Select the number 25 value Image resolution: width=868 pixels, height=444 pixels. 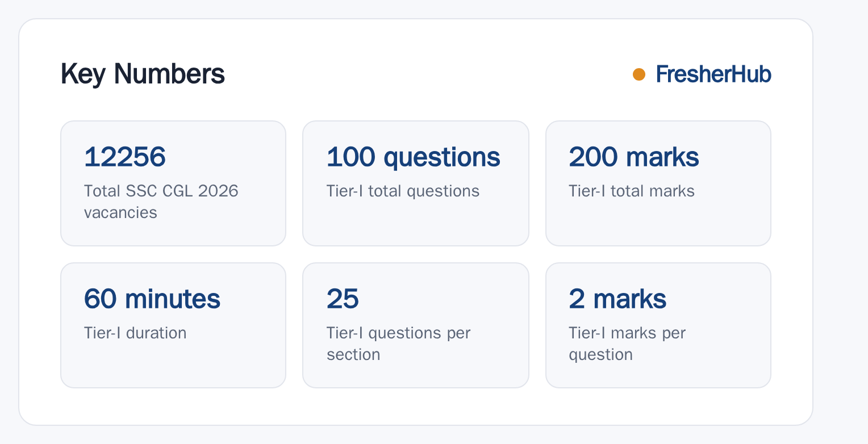click(x=343, y=299)
